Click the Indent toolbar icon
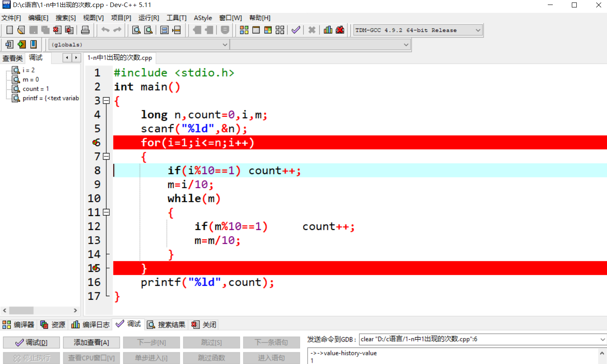This screenshot has height=364, width=607. pos(197,30)
